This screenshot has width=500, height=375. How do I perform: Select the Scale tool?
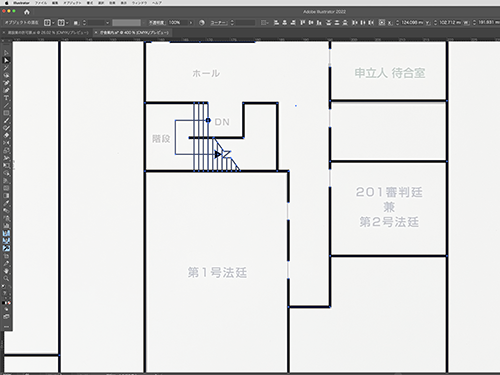6,150
